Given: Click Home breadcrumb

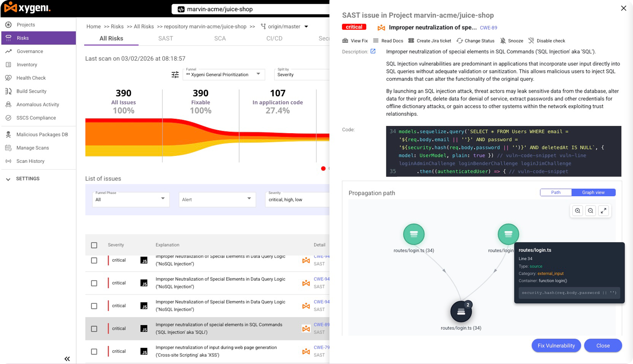Looking at the screenshot, I should pyautogui.click(x=94, y=26).
